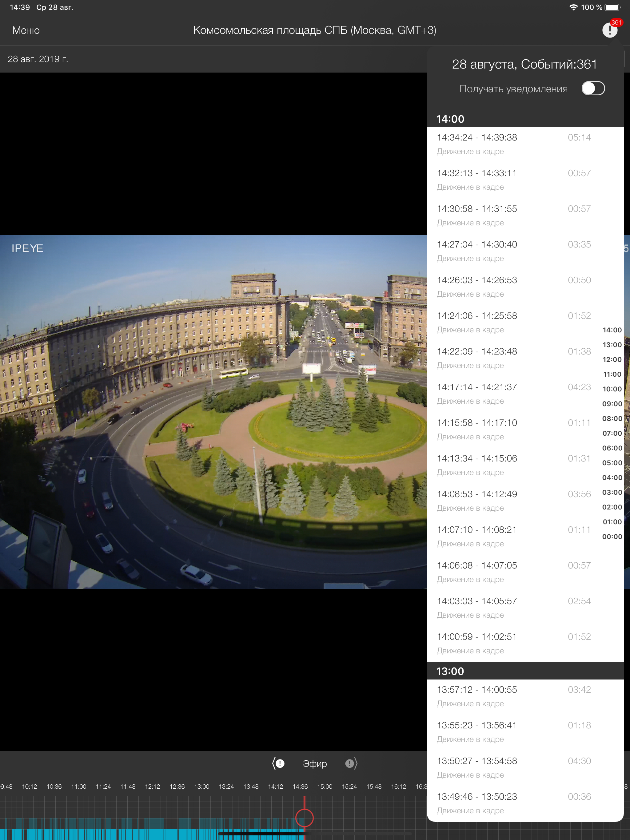The width and height of the screenshot is (630, 840).
Task: Open event 14:30:58 - 14:31:55
Action: [525, 216]
